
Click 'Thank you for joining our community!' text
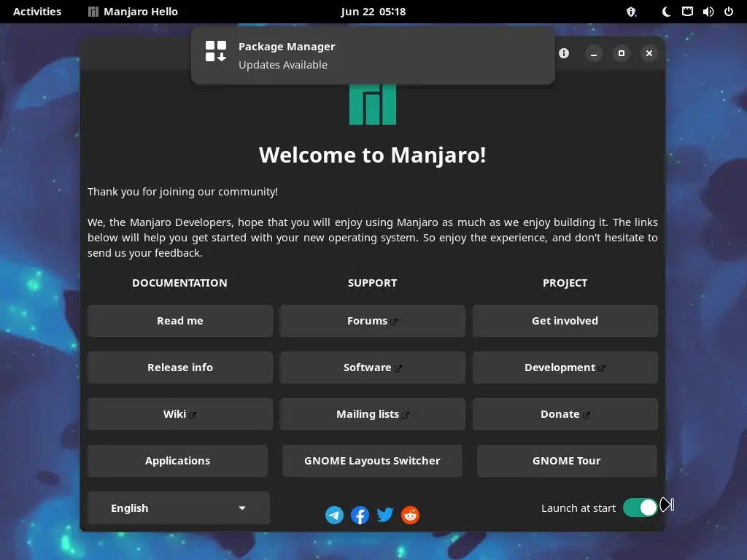click(182, 192)
